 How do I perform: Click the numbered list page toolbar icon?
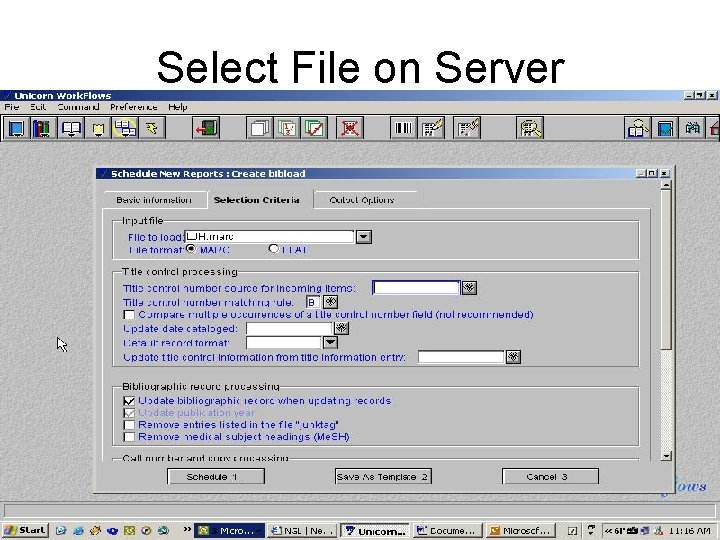(287, 128)
